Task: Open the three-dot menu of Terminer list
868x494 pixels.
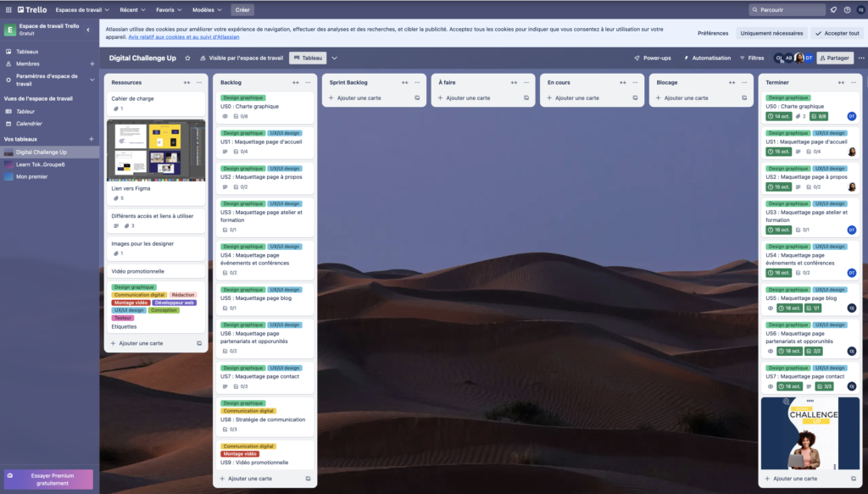Action: (853, 82)
